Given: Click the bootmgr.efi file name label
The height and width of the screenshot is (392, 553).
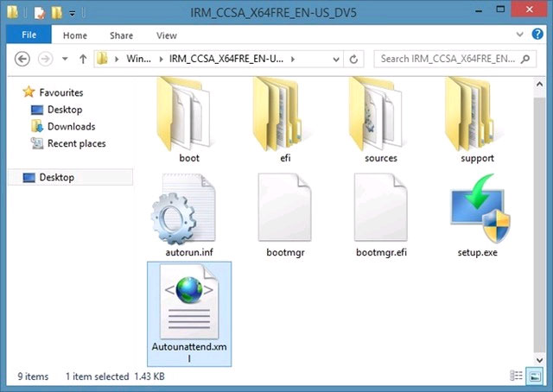Looking at the screenshot, I should coord(381,252).
